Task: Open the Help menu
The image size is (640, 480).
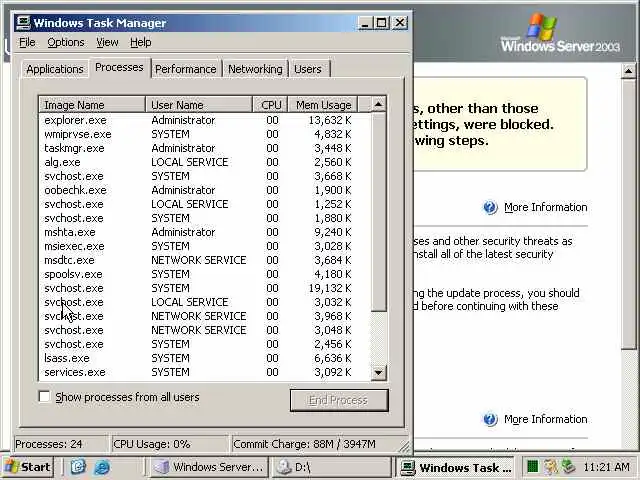Action: [x=140, y=42]
